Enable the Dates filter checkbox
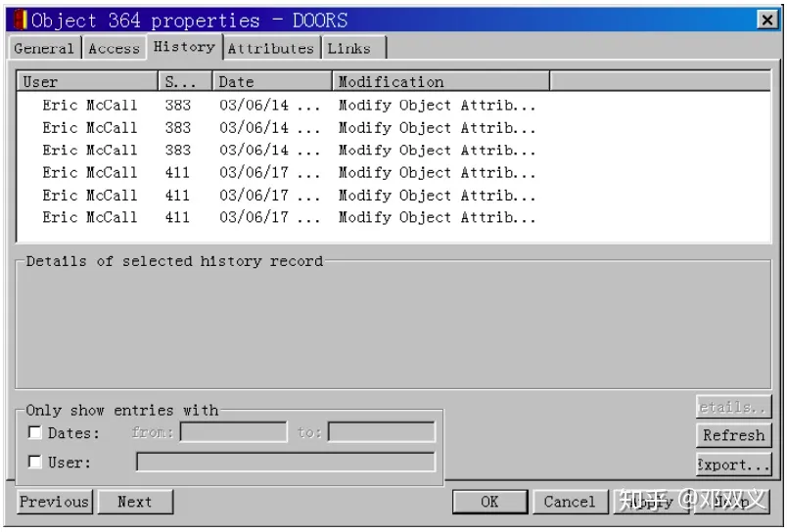Screen dimensions: 787x532 35,433
